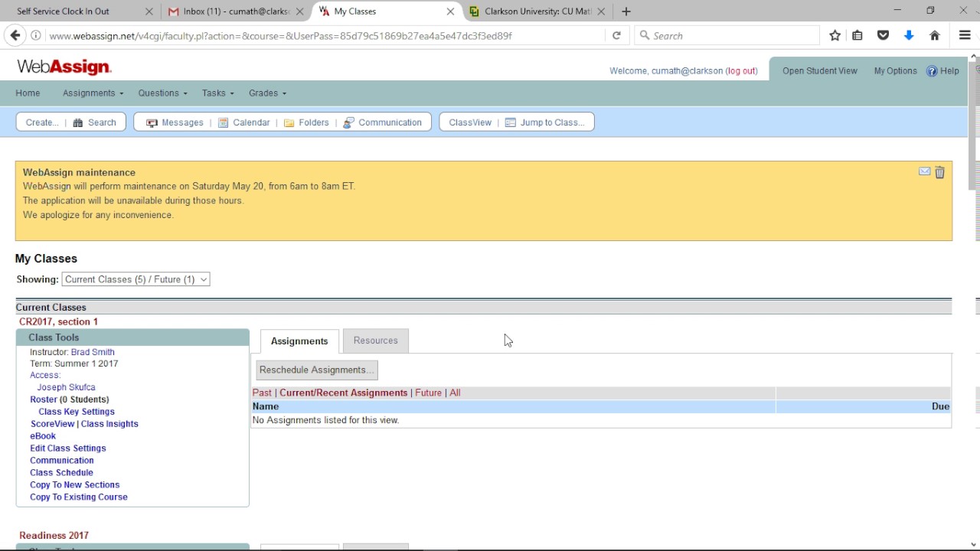This screenshot has width=980, height=551.
Task: Click Copy To New Sections
Action: click(x=75, y=485)
